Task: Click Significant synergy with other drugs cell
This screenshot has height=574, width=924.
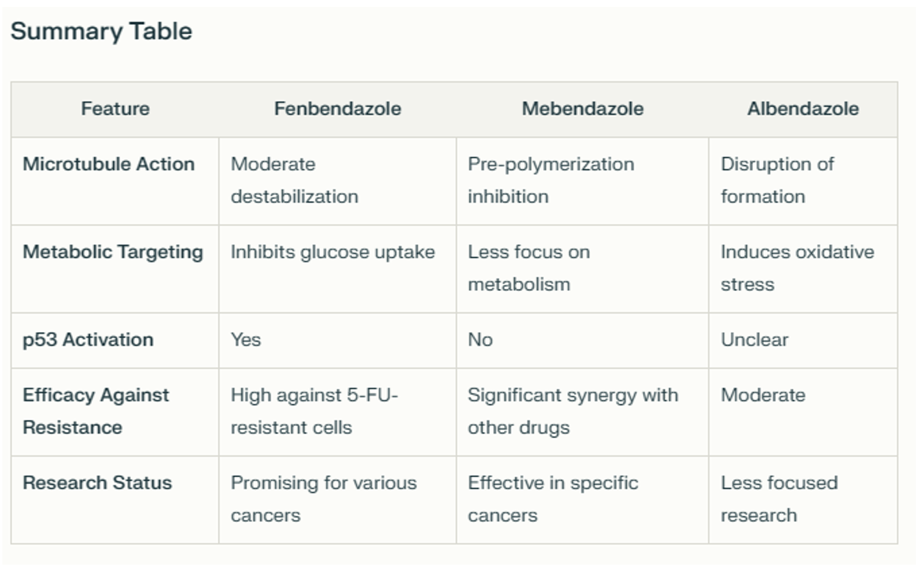Action: click(x=572, y=411)
